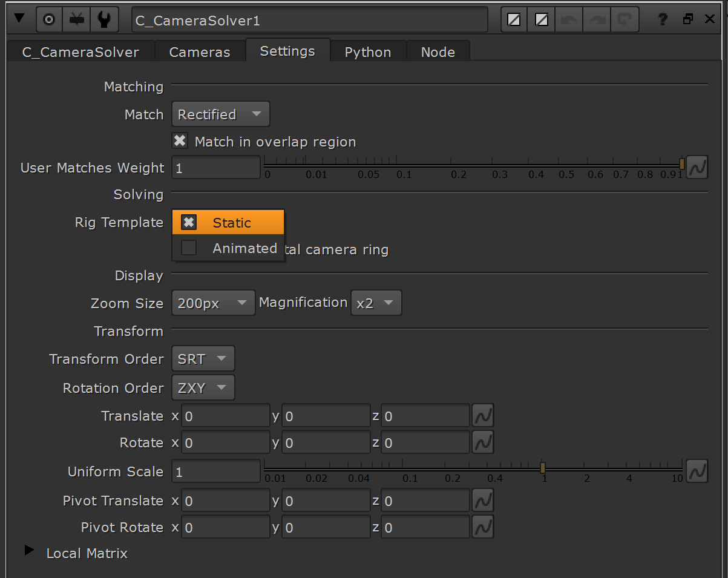Click the Translate y field
Image resolution: width=728 pixels, height=578 pixels.
coord(326,416)
